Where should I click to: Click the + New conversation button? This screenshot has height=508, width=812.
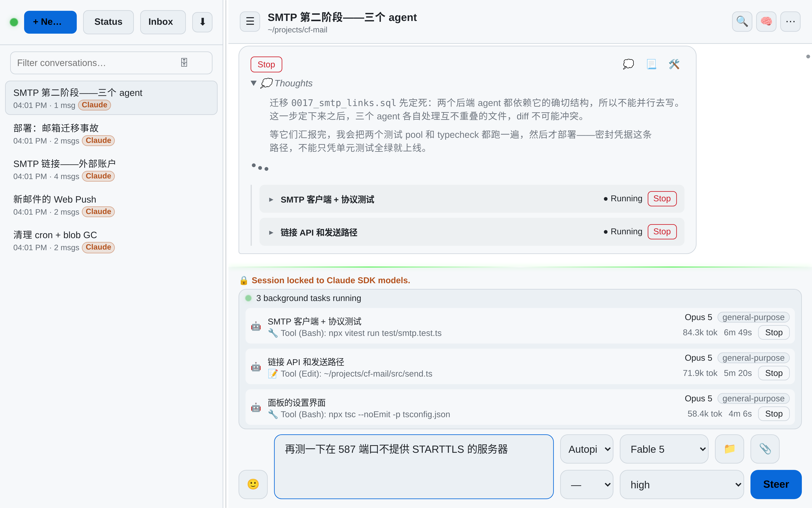coord(50,22)
